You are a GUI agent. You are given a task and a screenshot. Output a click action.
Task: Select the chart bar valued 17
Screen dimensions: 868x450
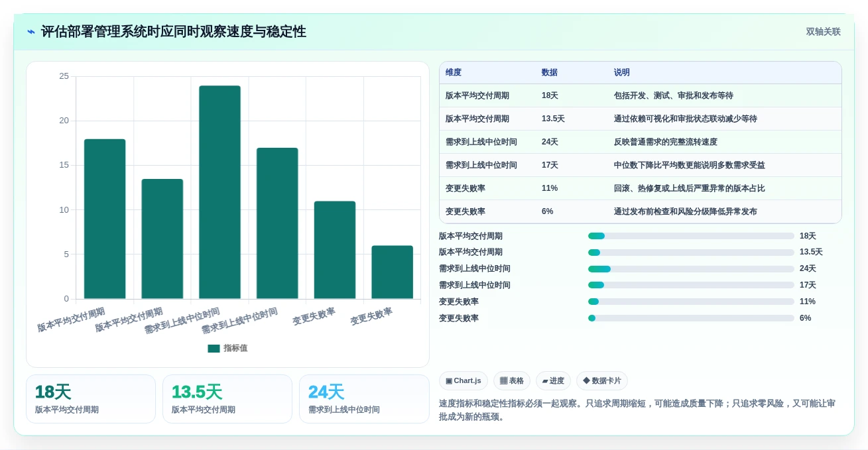[277, 223]
